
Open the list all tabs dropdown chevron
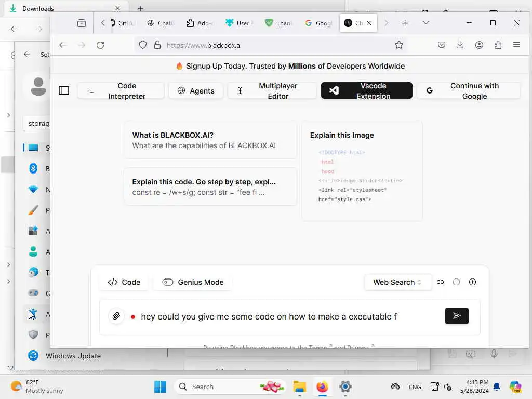pos(426,23)
